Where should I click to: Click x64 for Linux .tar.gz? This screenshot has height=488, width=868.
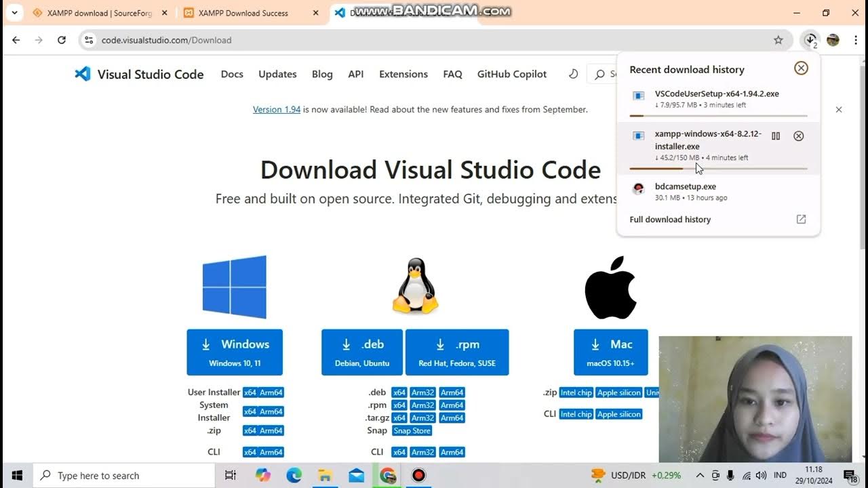tap(399, 418)
